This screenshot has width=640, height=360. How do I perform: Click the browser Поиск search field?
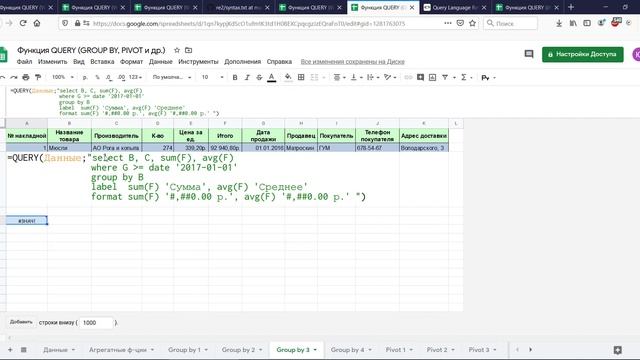(x=510, y=23)
